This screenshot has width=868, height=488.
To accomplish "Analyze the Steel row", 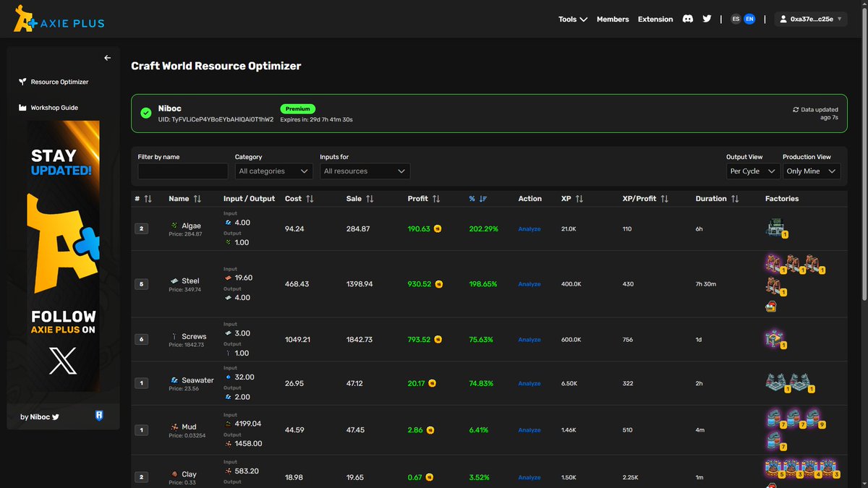I will click(x=529, y=284).
